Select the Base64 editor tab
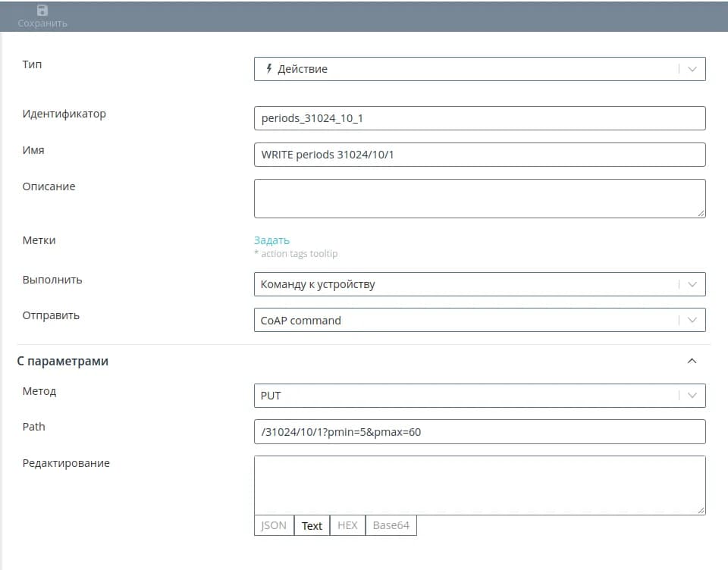The image size is (728, 570). (x=391, y=525)
